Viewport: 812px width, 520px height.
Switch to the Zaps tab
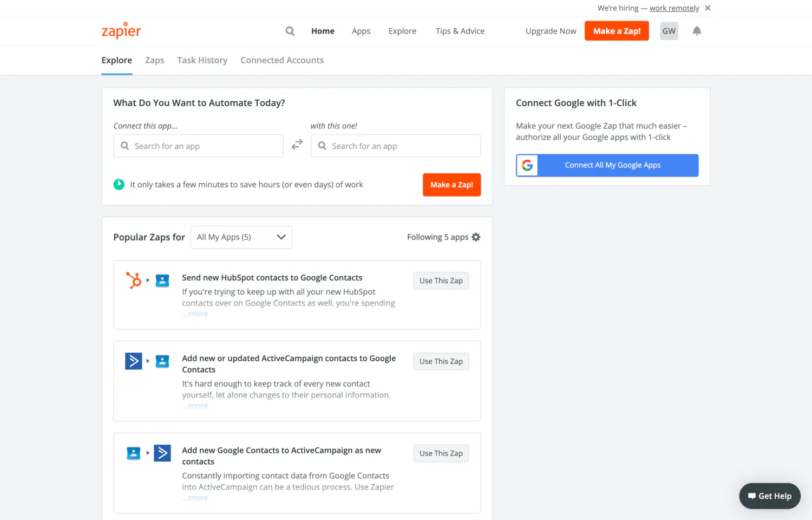(x=155, y=60)
